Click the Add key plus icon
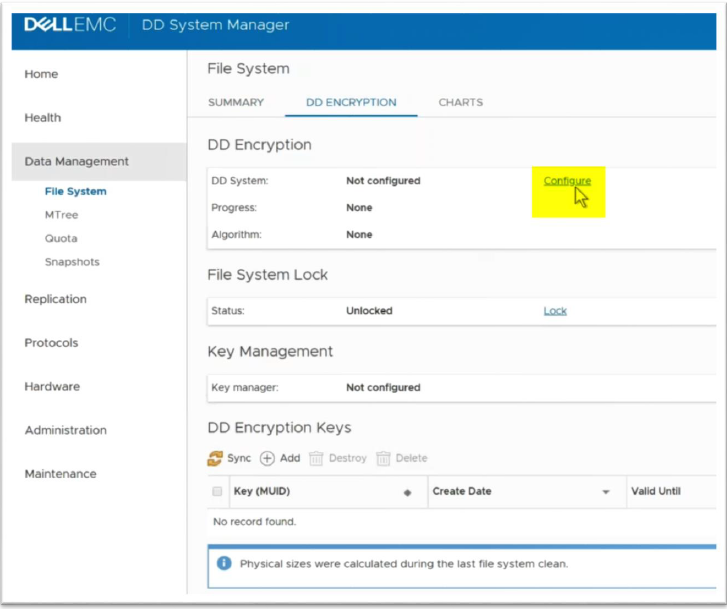727x609 pixels. (267, 458)
